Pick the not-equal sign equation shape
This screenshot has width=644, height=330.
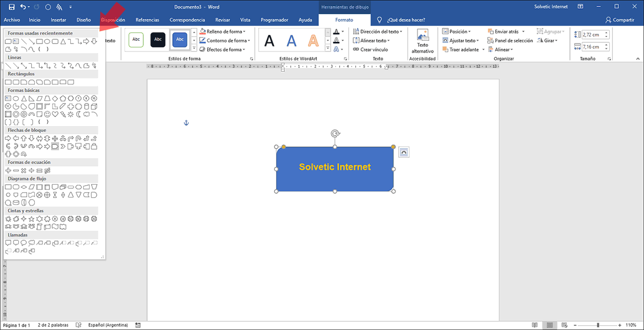click(x=47, y=171)
